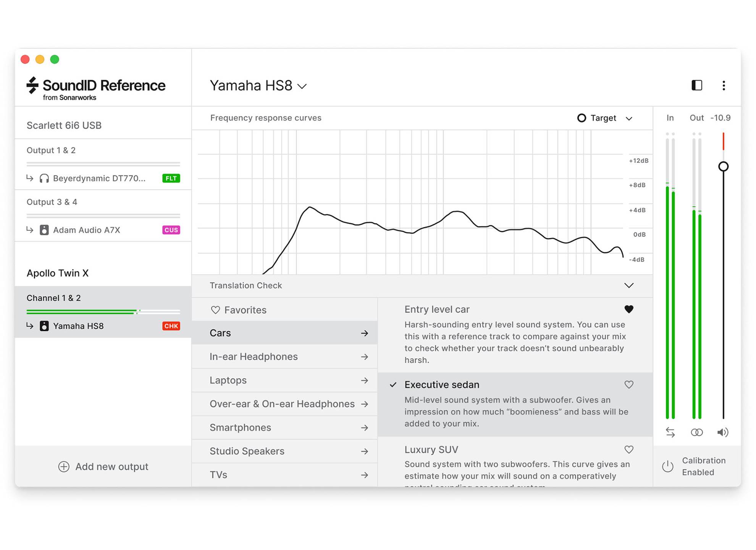Click the mono overlapping circles icon
Screen dimensions: 756x550
pyautogui.click(x=696, y=432)
